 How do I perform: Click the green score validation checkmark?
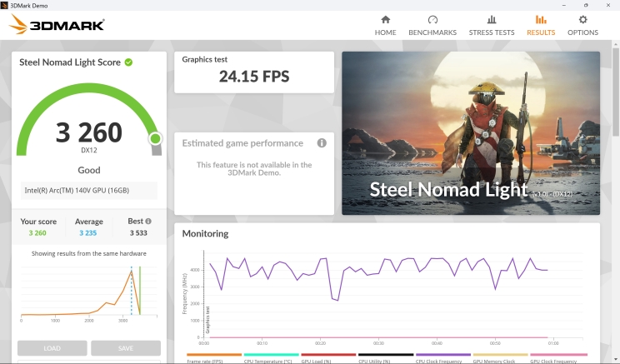tap(129, 62)
